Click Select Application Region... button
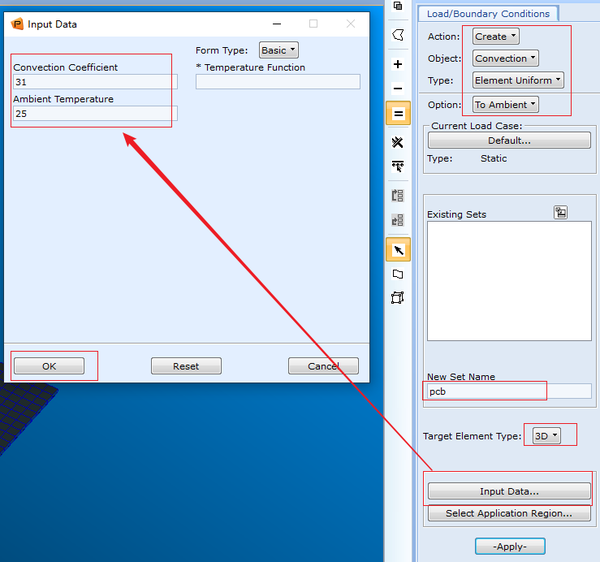 pyautogui.click(x=509, y=513)
